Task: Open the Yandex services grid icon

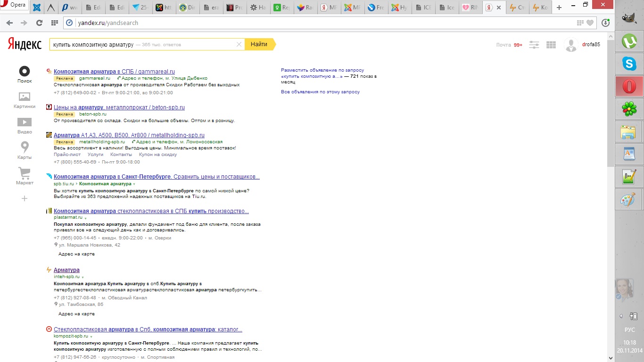Action: click(x=551, y=45)
